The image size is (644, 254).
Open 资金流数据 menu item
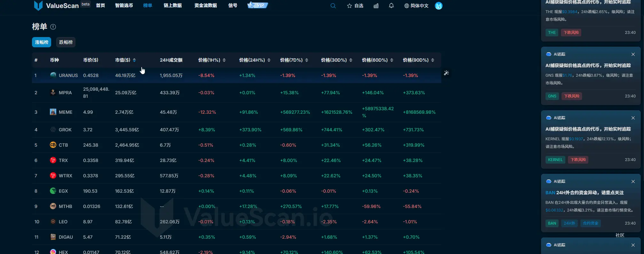[206, 5]
